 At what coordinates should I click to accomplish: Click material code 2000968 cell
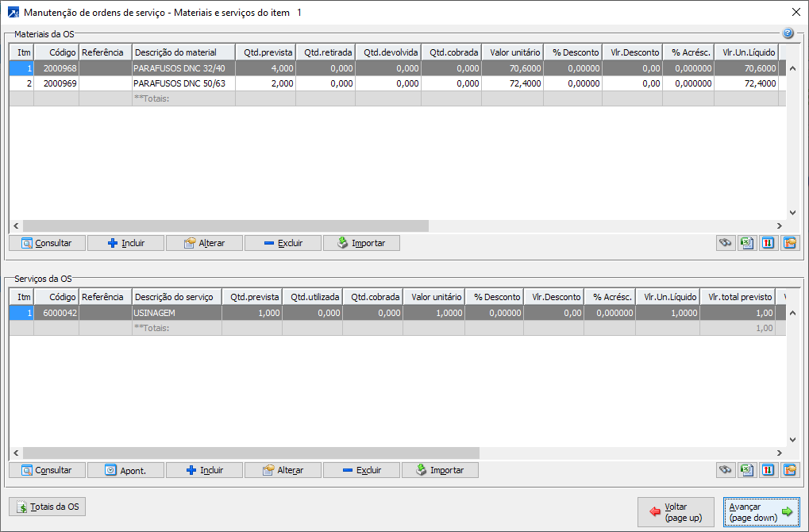pyautogui.click(x=56, y=68)
